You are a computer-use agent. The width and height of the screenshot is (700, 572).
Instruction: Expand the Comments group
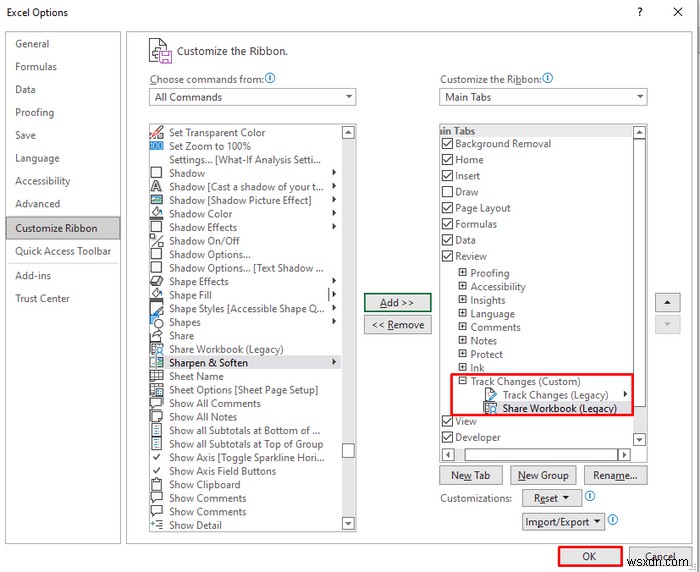[x=462, y=326]
